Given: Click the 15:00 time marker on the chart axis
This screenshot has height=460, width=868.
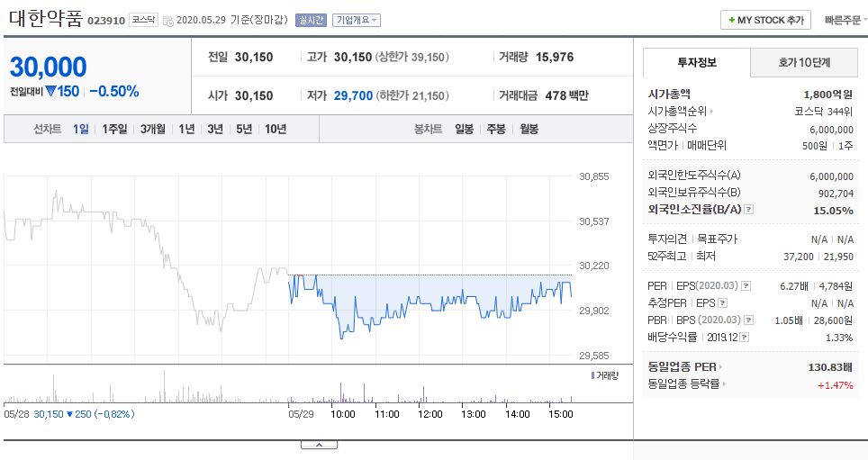Looking at the screenshot, I should [x=561, y=414].
